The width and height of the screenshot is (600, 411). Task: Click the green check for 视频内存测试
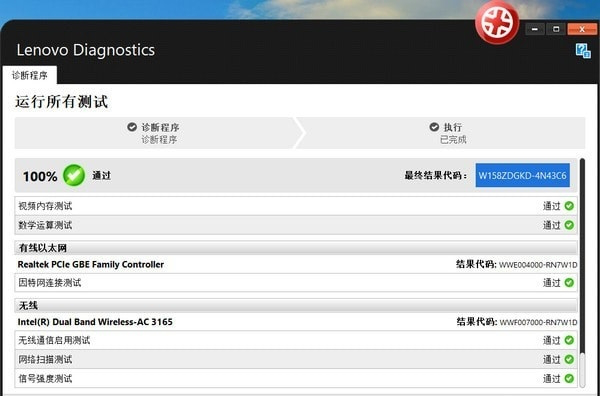[x=569, y=206]
